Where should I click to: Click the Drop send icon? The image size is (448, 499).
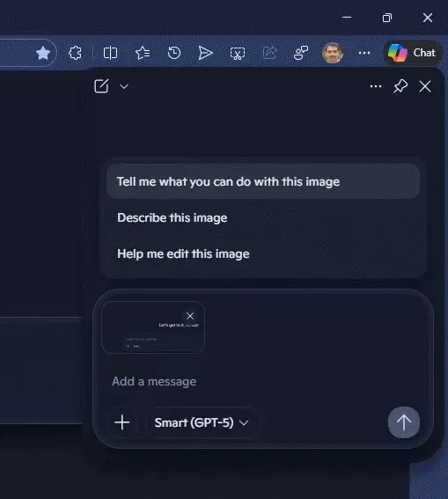pyautogui.click(x=206, y=53)
